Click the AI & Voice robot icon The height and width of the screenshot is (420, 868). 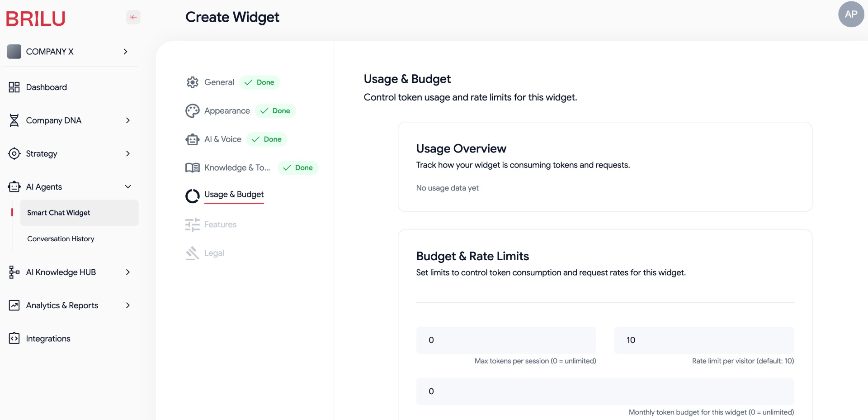pyautogui.click(x=193, y=139)
